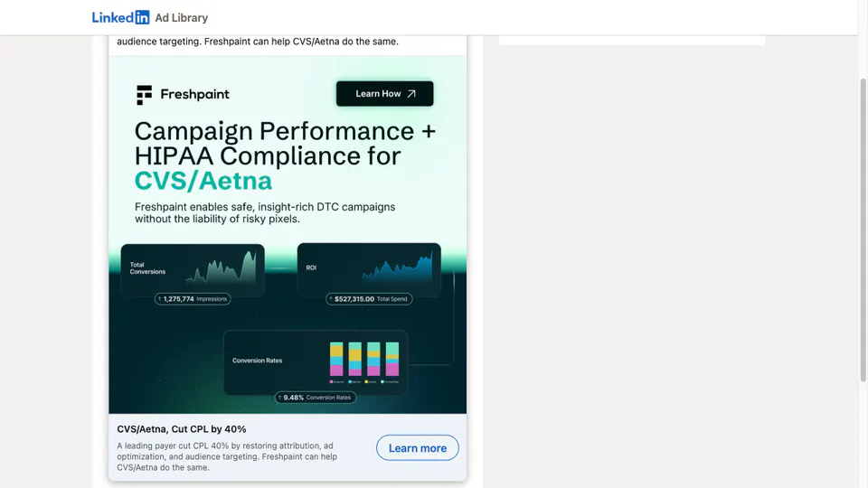The image size is (868, 488).
Task: Click the Total Conversions chart card
Action: click(193, 269)
